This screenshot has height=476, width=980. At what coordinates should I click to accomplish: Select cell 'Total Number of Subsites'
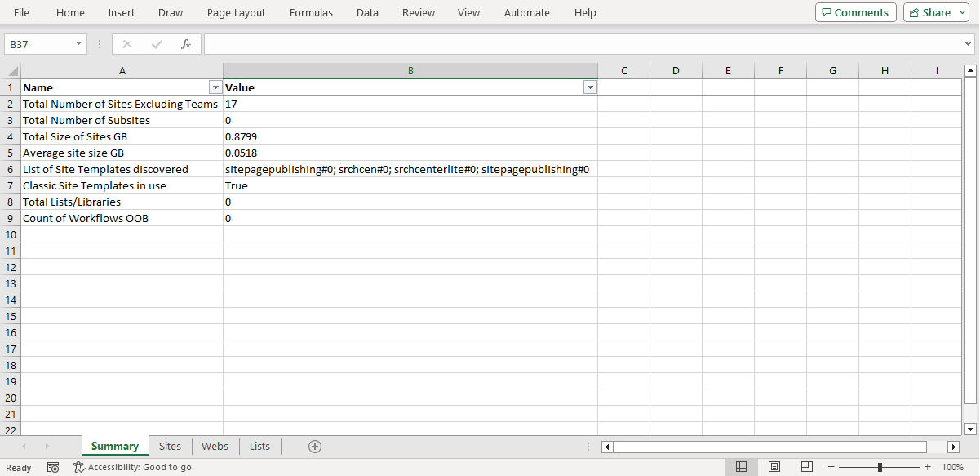122,120
